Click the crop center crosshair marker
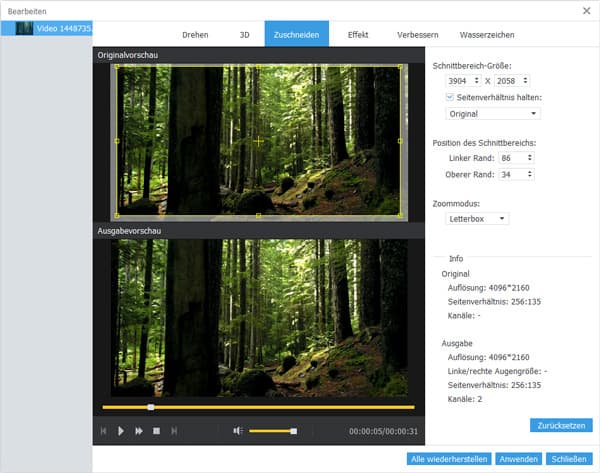The height and width of the screenshot is (473, 600). coord(259,141)
